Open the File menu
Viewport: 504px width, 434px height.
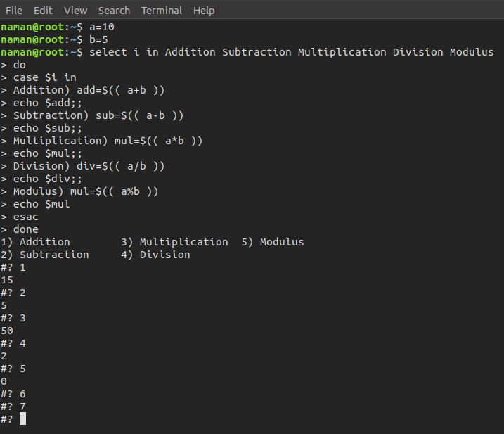pos(14,11)
